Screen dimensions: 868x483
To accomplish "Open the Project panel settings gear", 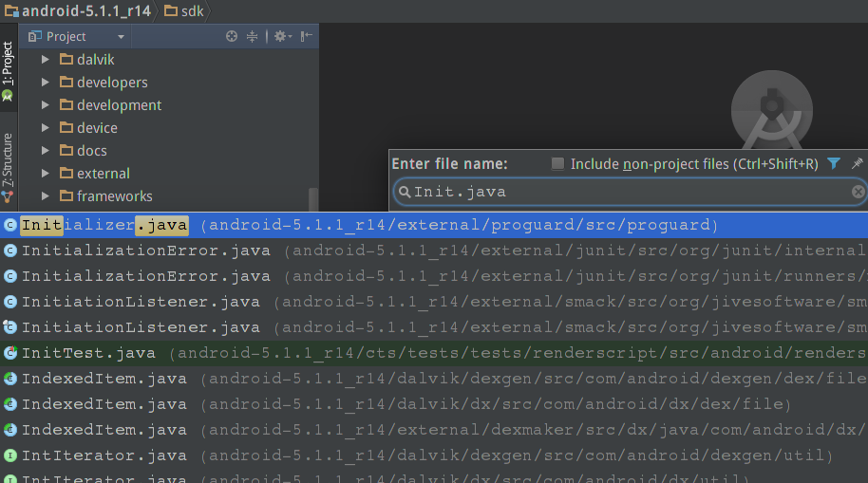I will click(x=282, y=36).
